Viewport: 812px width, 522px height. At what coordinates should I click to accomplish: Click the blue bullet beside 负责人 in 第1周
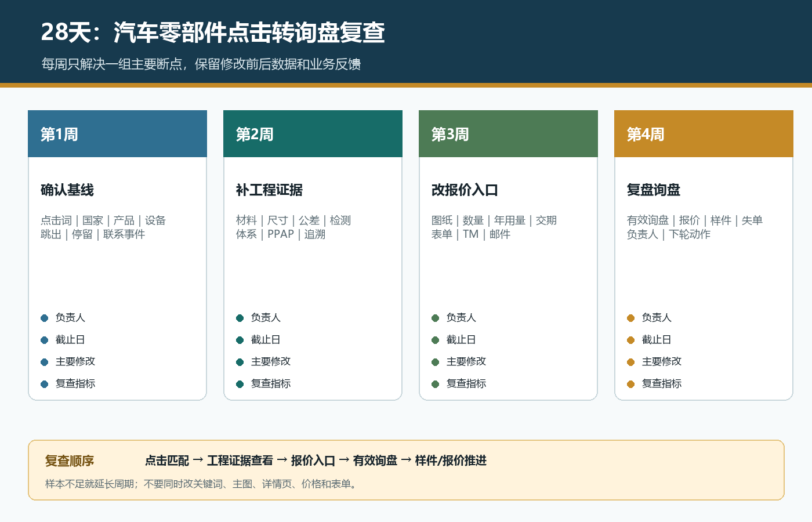44,318
